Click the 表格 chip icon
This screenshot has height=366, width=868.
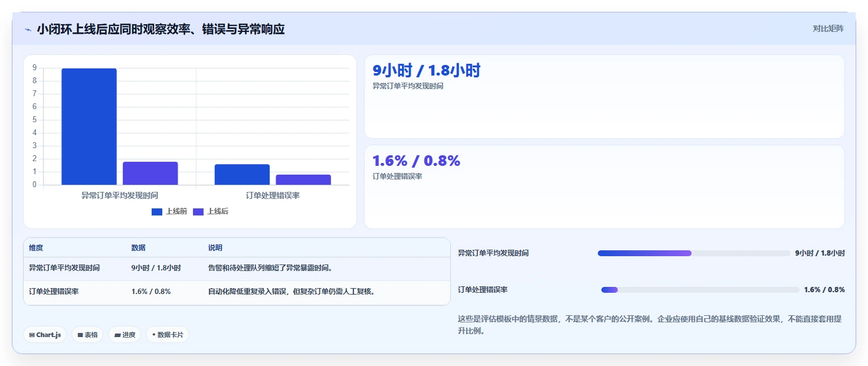coord(80,335)
